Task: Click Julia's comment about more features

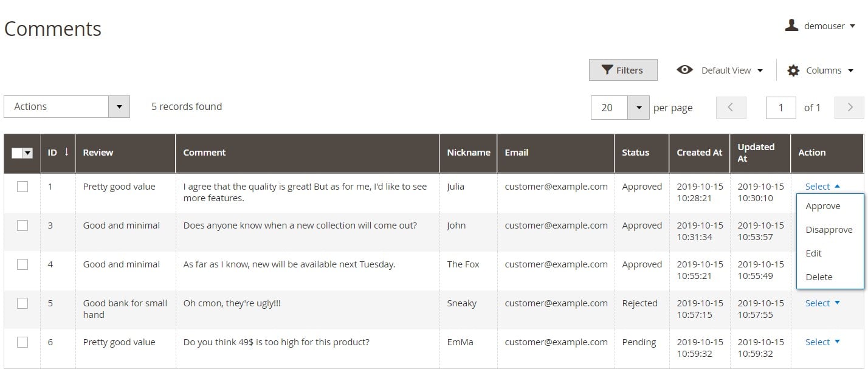Action: pyautogui.click(x=305, y=192)
